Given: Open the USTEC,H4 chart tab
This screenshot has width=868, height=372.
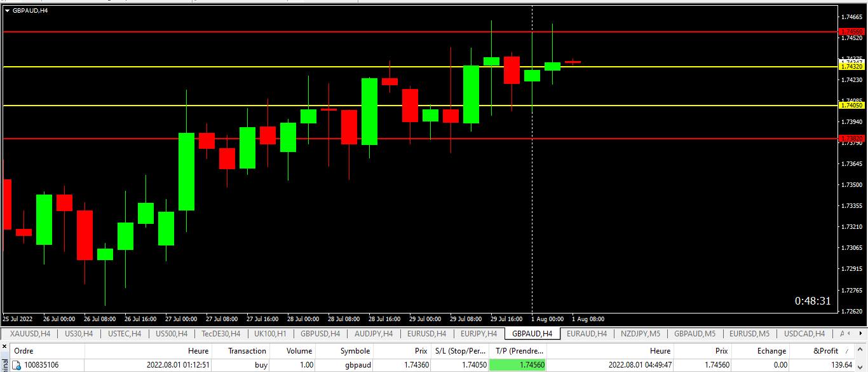Looking at the screenshot, I should click(125, 333).
